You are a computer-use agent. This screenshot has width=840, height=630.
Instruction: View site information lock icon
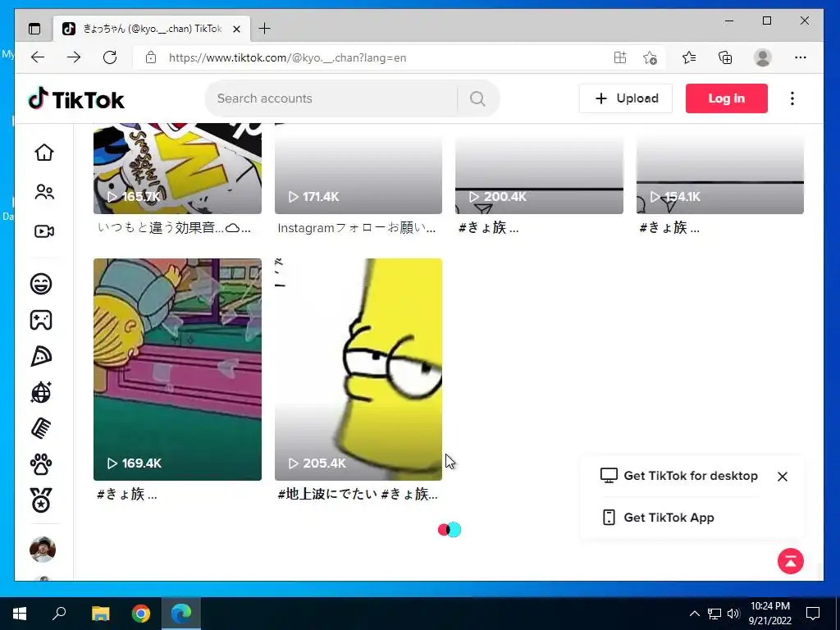click(151, 57)
